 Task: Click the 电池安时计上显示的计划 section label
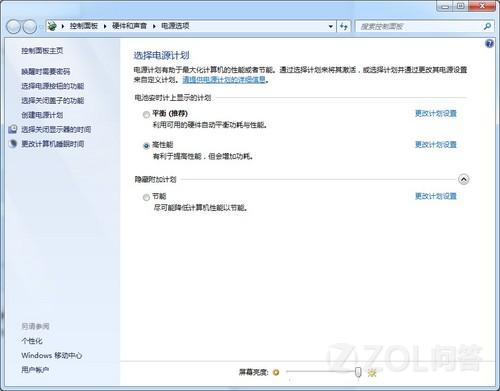(173, 98)
